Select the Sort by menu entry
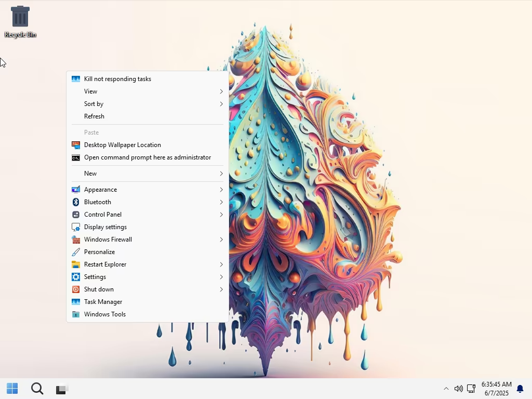Viewport: 532px width, 399px height. pos(94,104)
